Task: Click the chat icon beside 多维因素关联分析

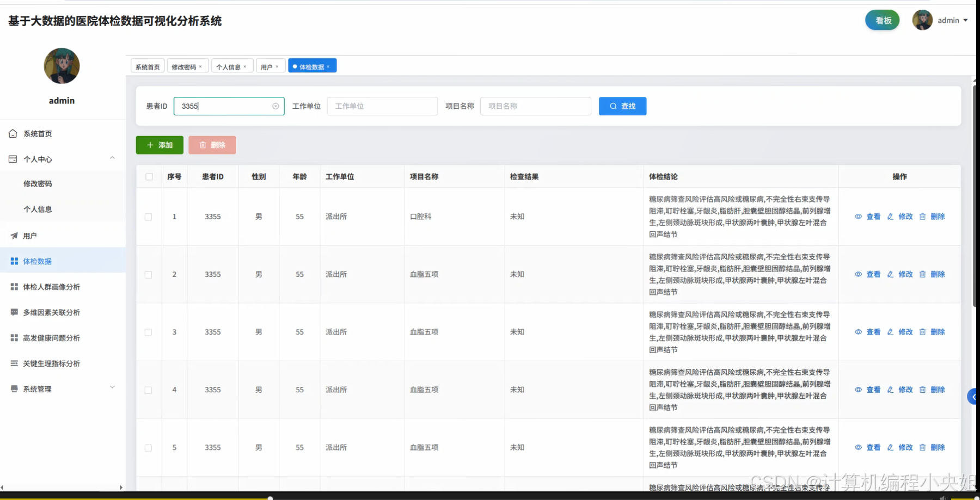Action: click(14, 312)
